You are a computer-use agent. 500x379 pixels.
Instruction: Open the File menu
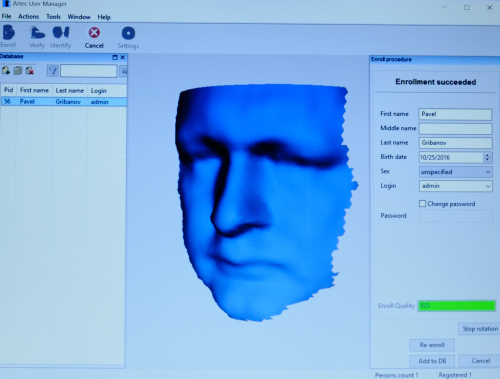tap(6, 16)
